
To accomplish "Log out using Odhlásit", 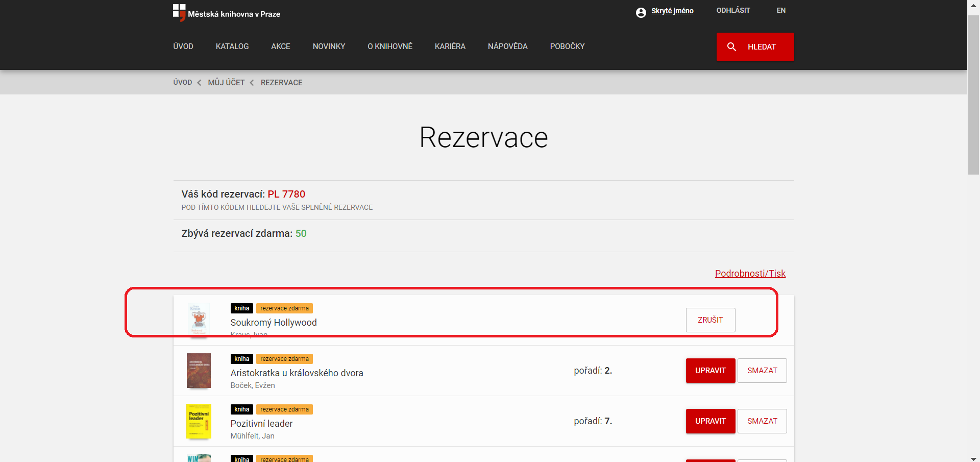I will click(733, 11).
